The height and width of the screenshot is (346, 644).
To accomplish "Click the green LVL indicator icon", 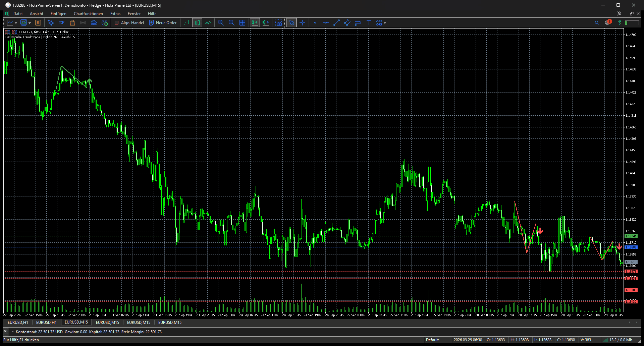I will coord(620,23).
